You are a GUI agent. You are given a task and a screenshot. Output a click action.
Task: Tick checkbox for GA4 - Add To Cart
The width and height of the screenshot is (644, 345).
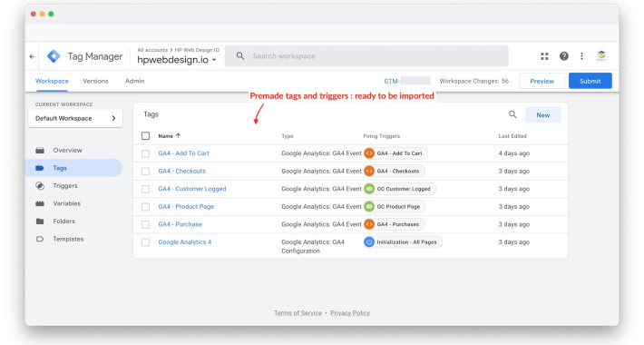(145, 153)
